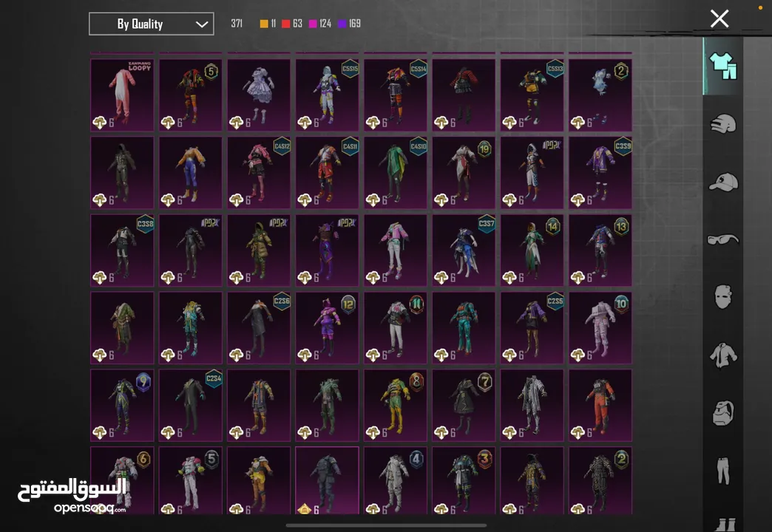This screenshot has height=532, width=772.
Task: Select the C3S7 blue outfit
Action: pyautogui.click(x=464, y=250)
